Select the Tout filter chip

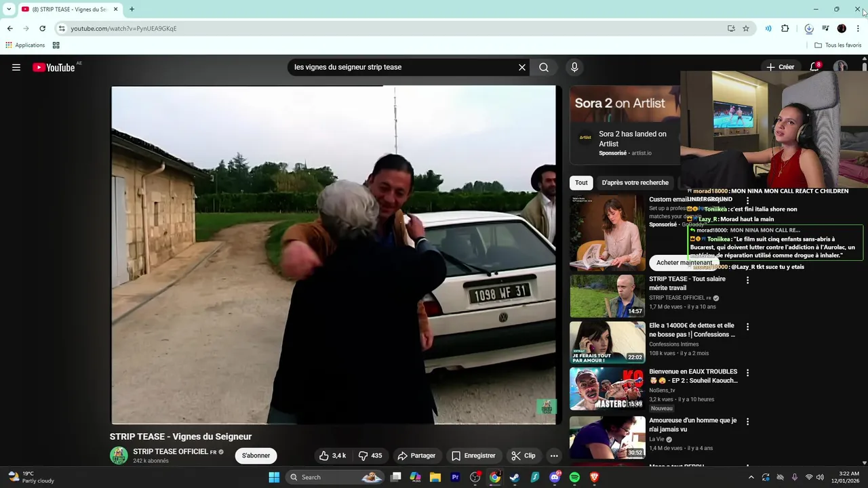pyautogui.click(x=581, y=182)
